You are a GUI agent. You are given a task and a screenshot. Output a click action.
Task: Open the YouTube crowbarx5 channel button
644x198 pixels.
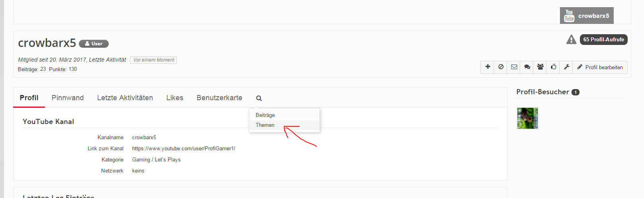pos(587,16)
